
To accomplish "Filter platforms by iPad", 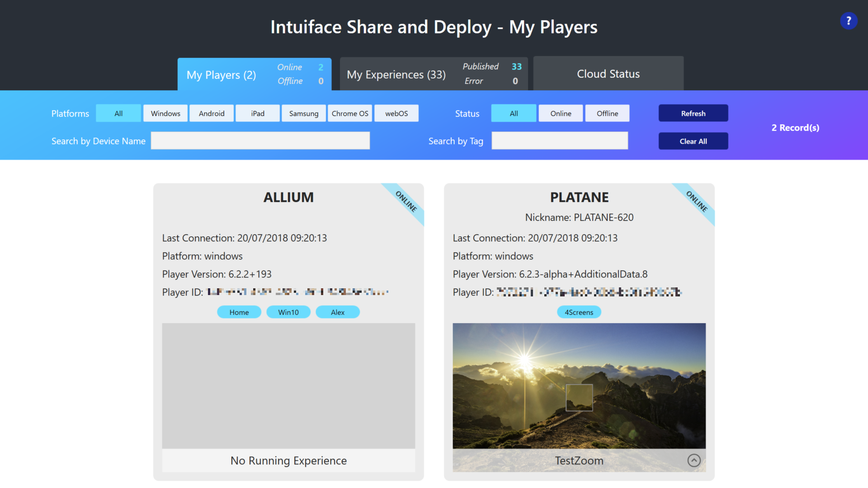I will 258,113.
